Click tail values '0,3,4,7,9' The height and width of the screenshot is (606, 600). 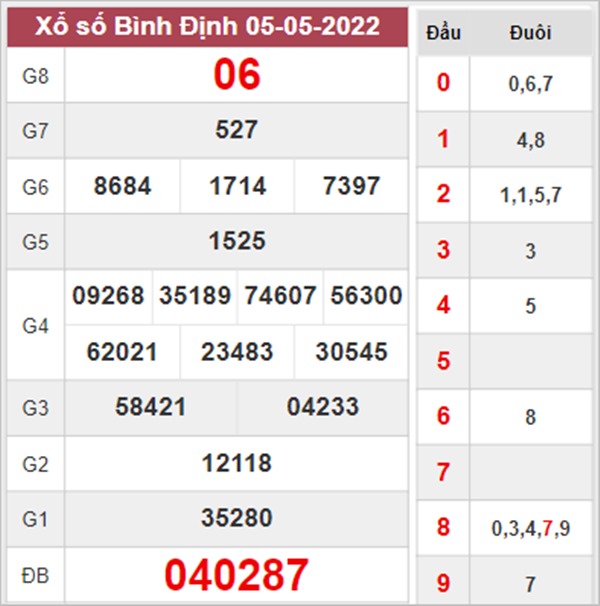(530, 529)
